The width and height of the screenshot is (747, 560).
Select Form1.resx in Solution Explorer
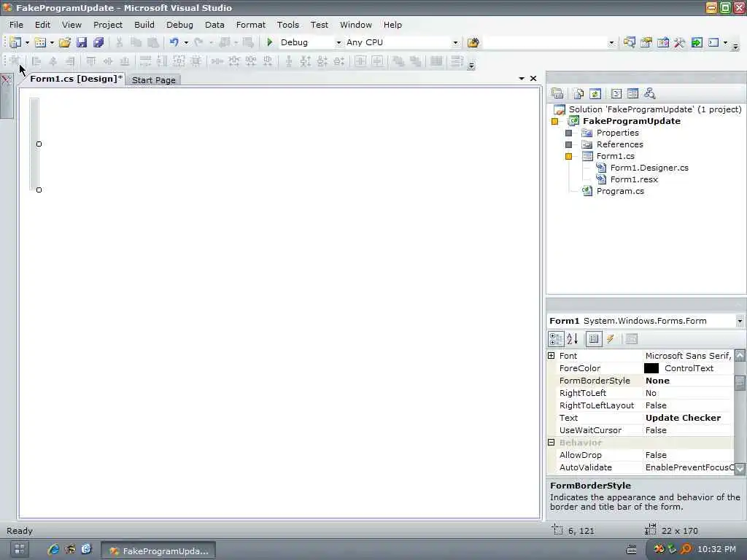[x=634, y=179]
